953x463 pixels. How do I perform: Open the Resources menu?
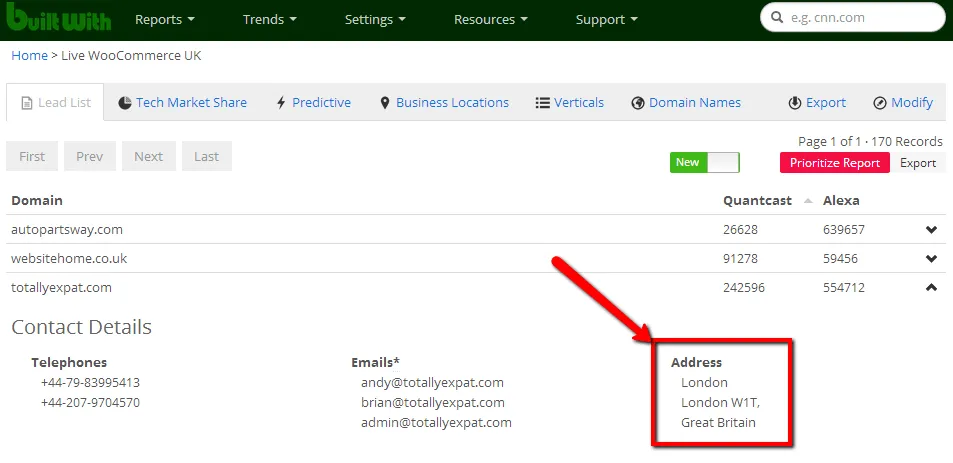[491, 20]
